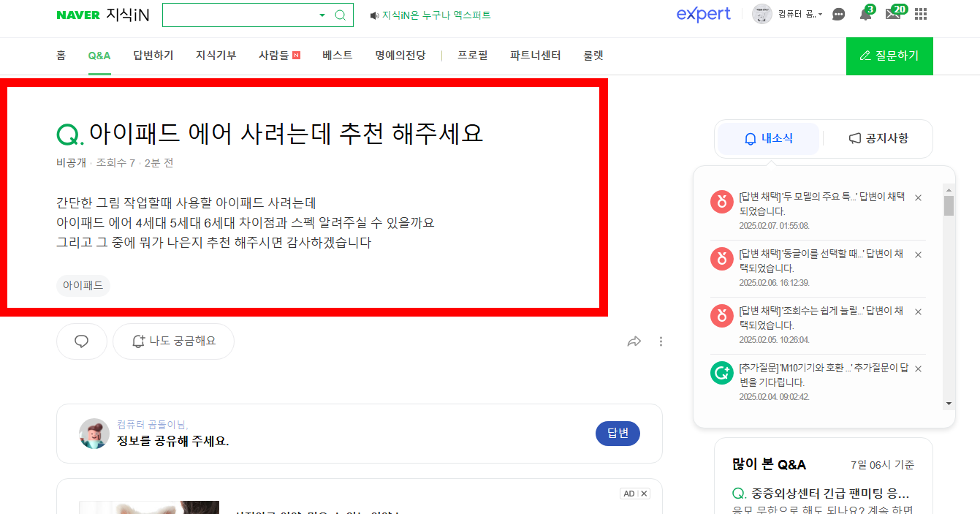Open '지식iN은 누구나 엑스퍼트' notice link
This screenshot has height=514, width=980.
pyautogui.click(x=436, y=15)
